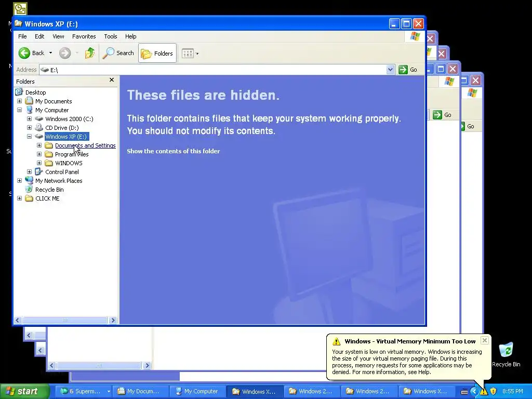Click the Start button
The height and width of the screenshot is (399, 532).
click(x=25, y=391)
